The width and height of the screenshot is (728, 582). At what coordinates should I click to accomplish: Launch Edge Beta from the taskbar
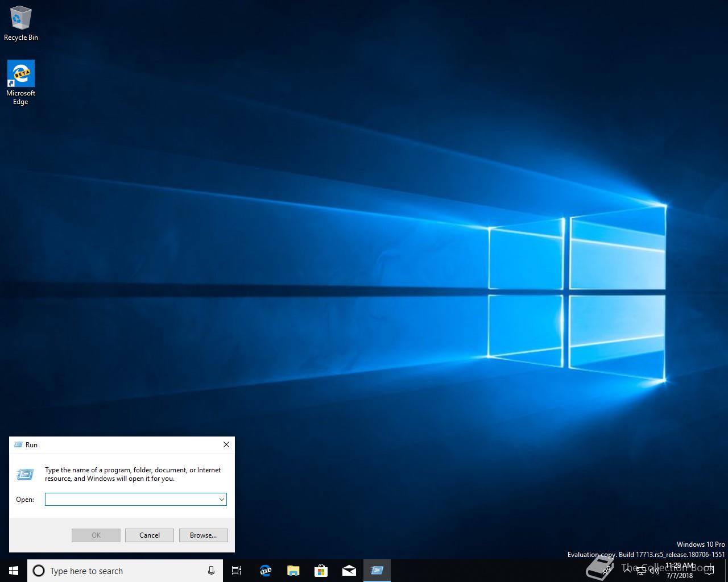pos(265,571)
